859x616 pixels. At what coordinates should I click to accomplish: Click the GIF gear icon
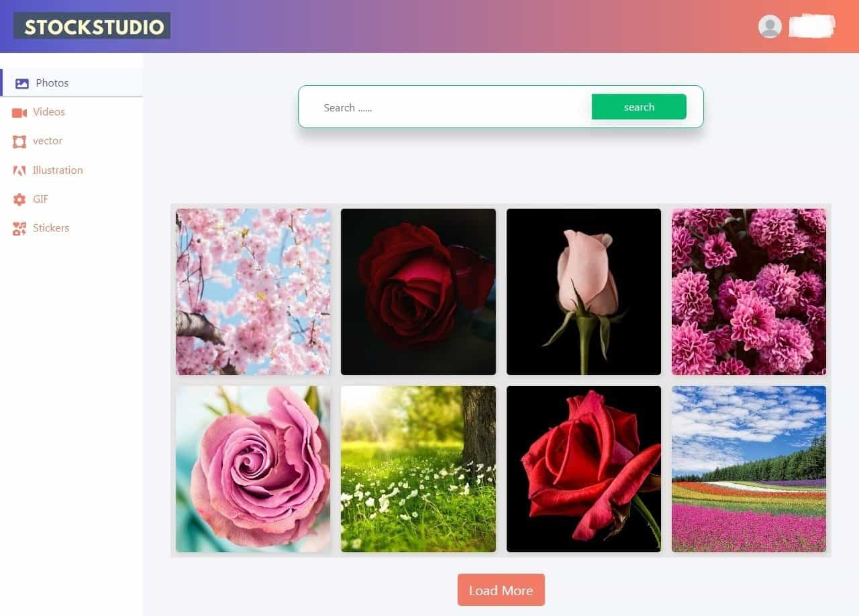[19, 199]
